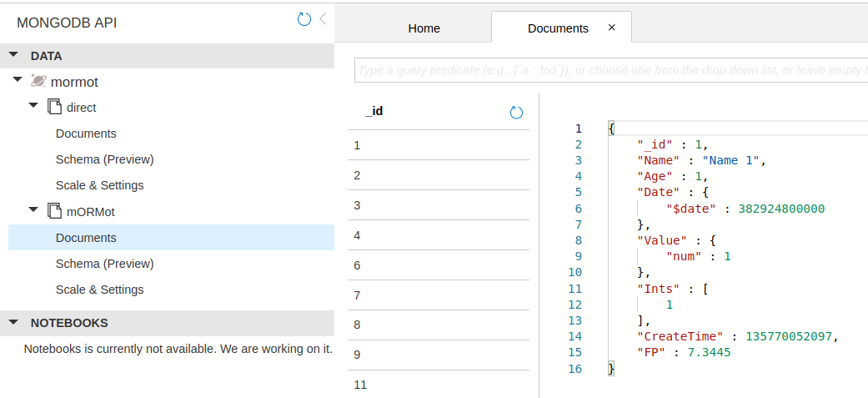Open Documents under direct collection
Screen dimensions: 868x398
(x=87, y=134)
